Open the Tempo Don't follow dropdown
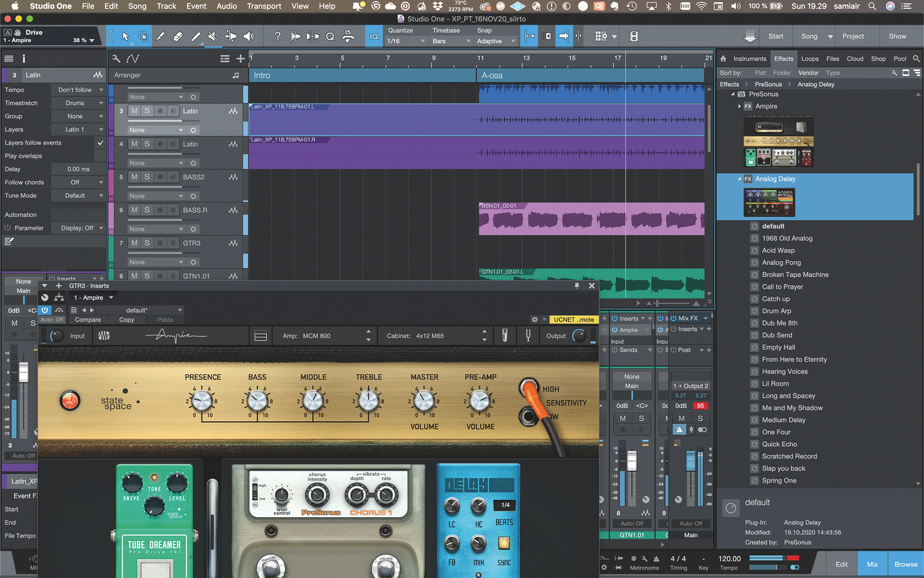Viewport: 924px width, 578px height. [79, 90]
